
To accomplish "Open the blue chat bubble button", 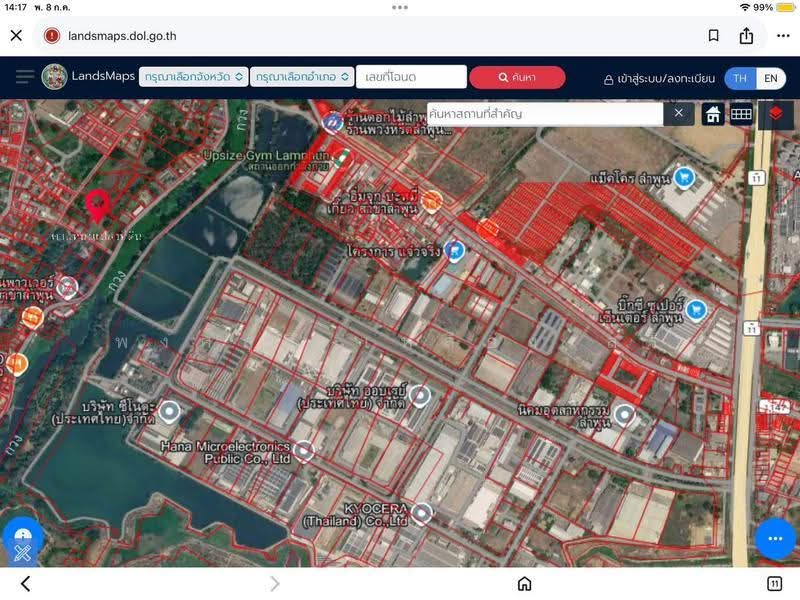I will point(775,538).
